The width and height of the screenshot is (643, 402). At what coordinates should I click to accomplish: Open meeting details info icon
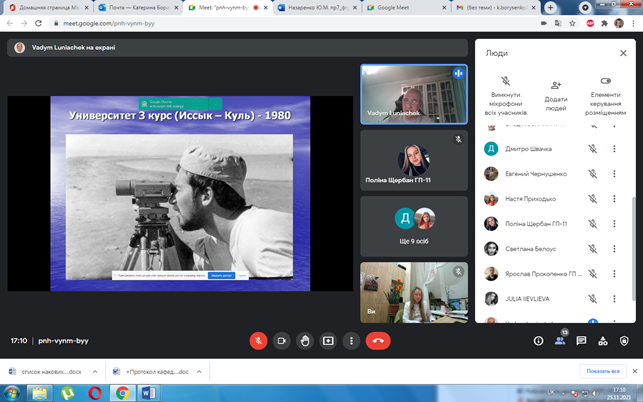(x=538, y=341)
